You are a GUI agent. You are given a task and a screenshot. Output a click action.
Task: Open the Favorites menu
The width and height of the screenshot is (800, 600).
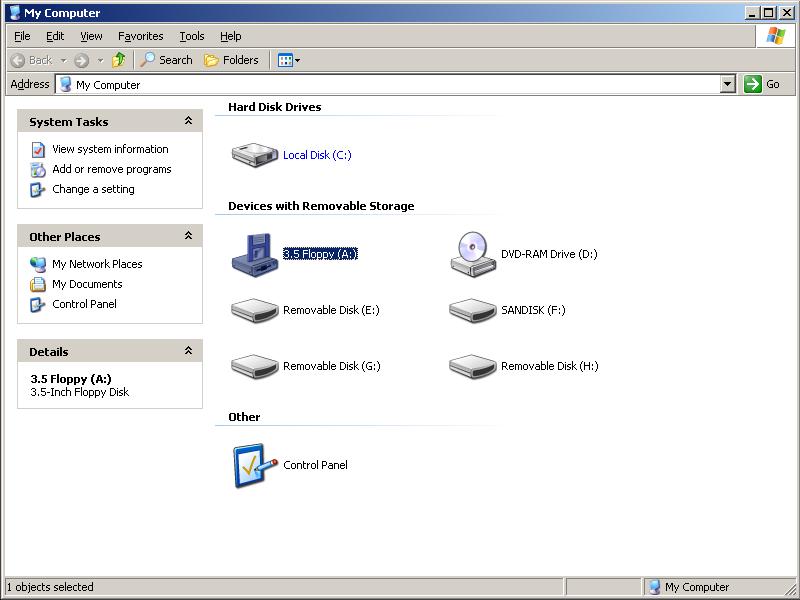coord(141,36)
